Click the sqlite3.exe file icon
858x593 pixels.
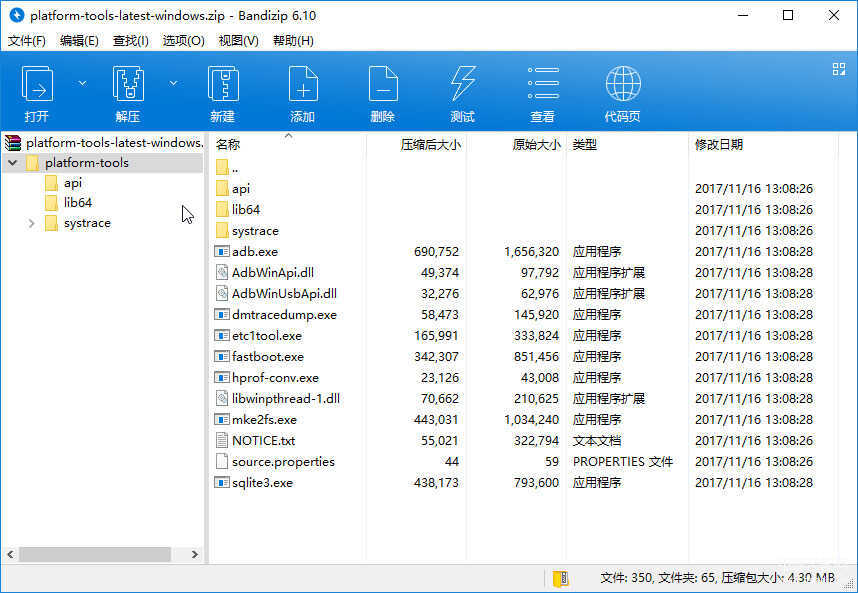pos(222,482)
